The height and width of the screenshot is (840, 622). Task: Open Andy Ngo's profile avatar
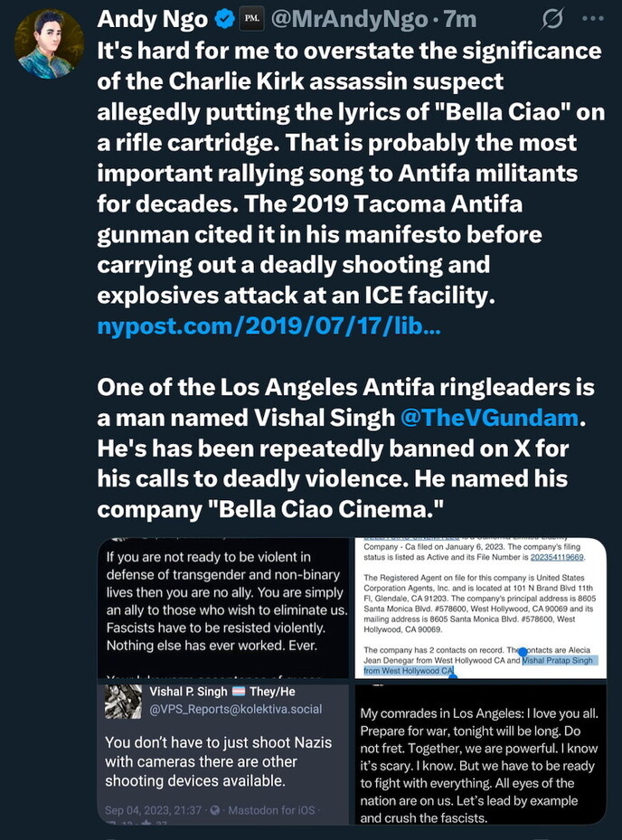[x=50, y=43]
